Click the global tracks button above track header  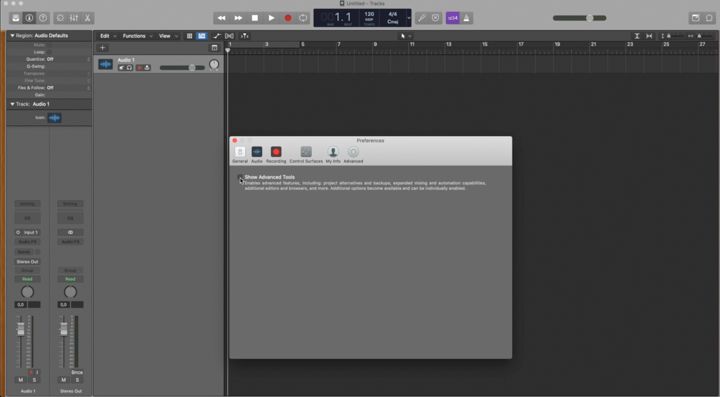(x=214, y=48)
